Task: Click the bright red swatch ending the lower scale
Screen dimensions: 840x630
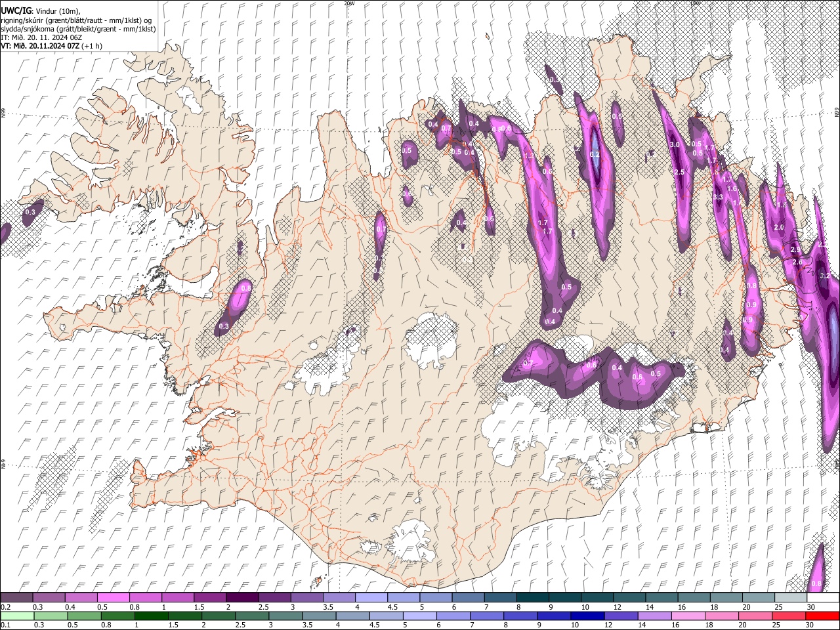Action: click(x=822, y=616)
